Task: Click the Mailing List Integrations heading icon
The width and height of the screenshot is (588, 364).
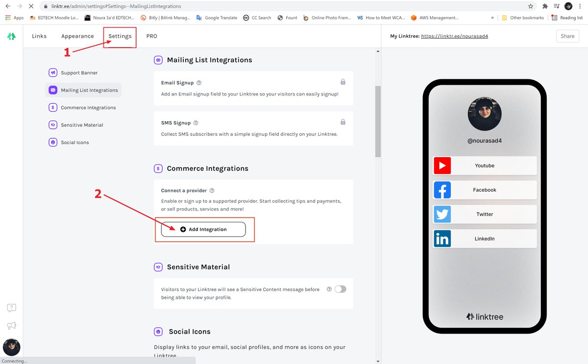Action: coord(158,60)
